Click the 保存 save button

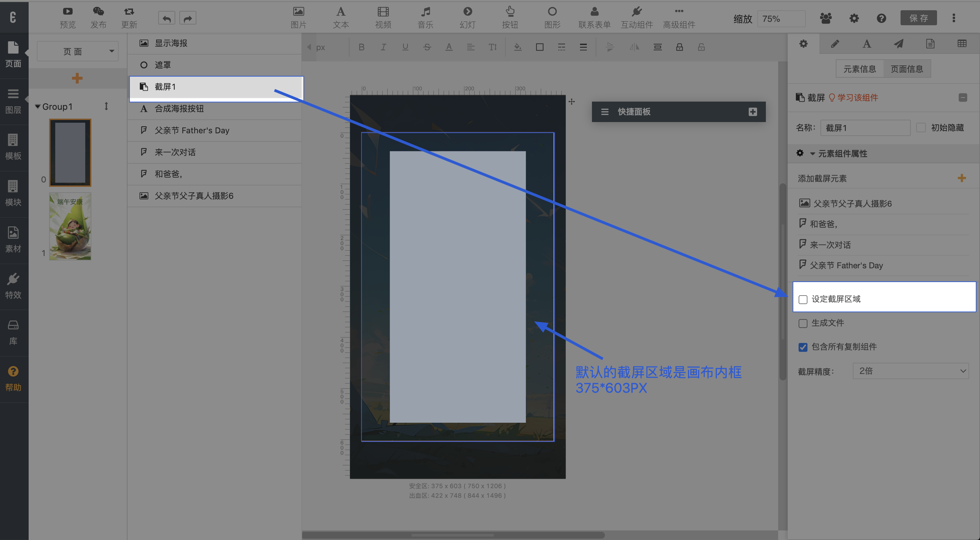pyautogui.click(x=918, y=18)
